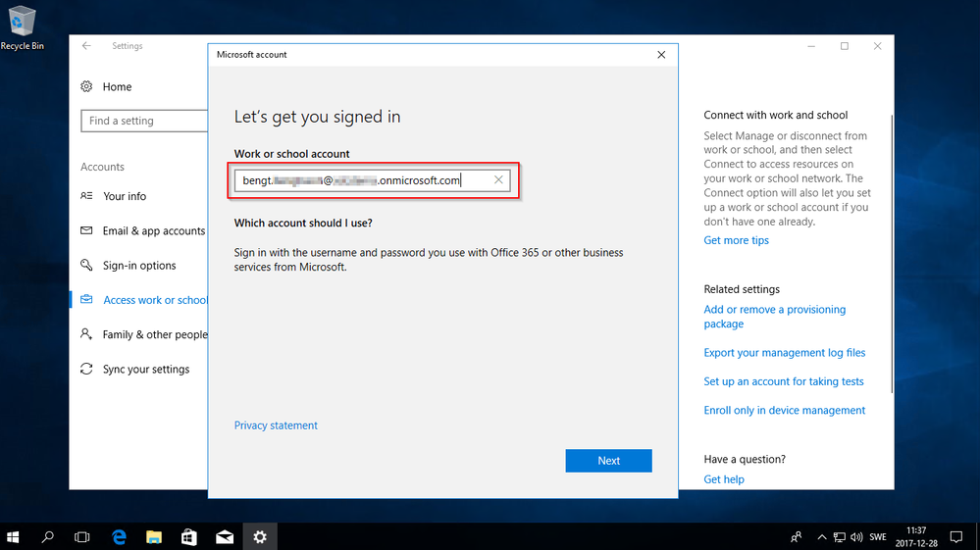Click the briefcase icon for work access
This screenshot has height=550, width=980.
[86, 300]
